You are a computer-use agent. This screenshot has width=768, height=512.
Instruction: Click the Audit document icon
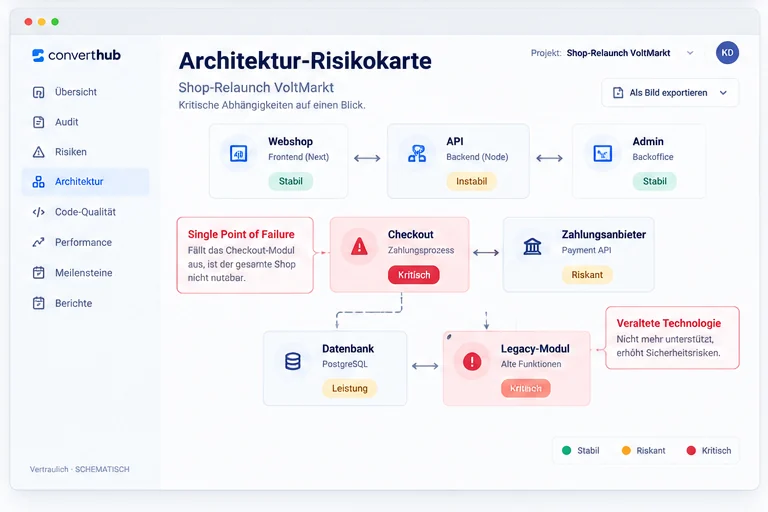point(39,122)
